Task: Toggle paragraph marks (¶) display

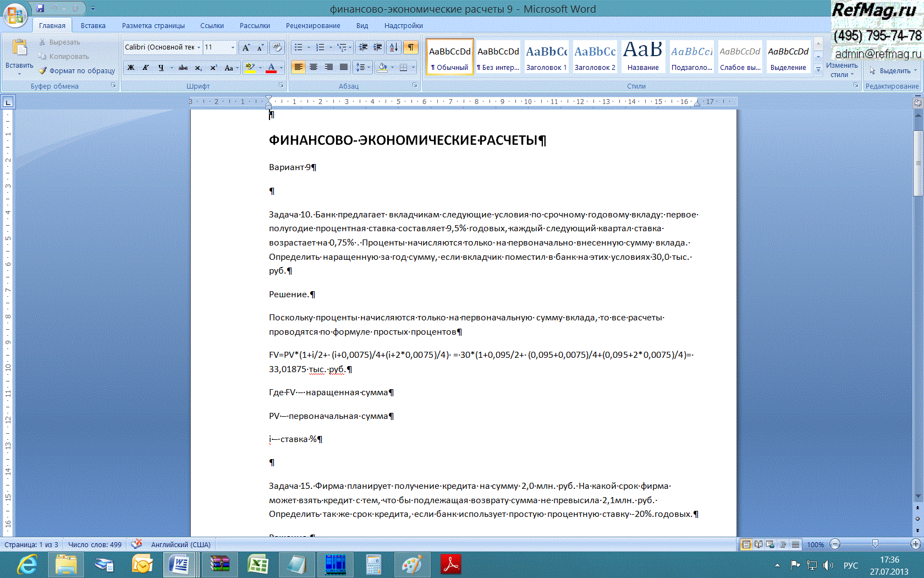Action: tap(411, 47)
